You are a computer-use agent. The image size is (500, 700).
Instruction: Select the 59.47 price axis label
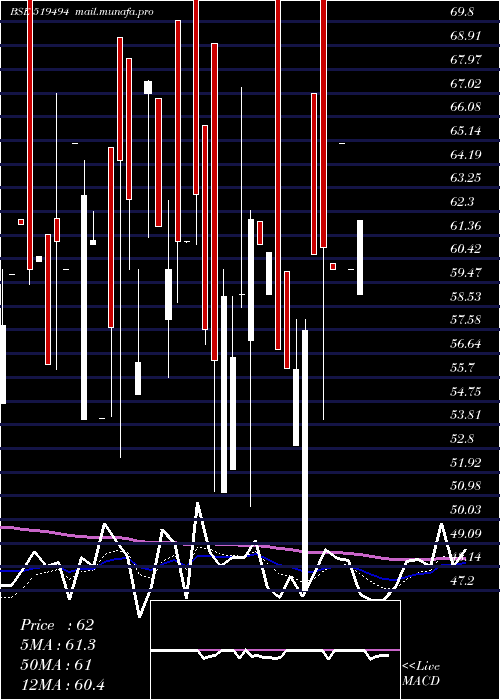pyautogui.click(x=466, y=273)
